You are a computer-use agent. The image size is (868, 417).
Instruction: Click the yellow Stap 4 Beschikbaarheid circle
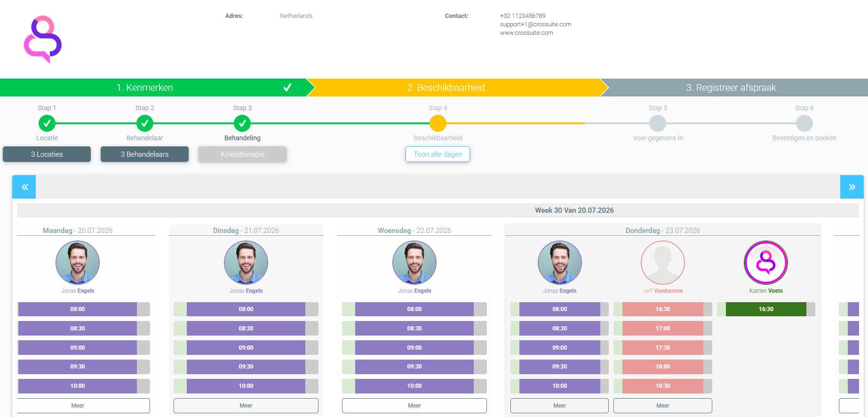pos(438,123)
